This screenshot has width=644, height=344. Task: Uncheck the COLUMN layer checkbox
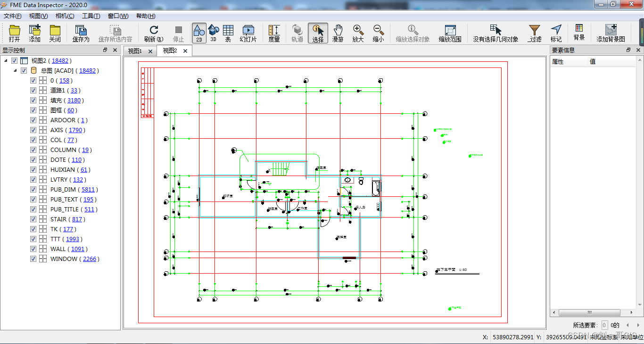click(x=33, y=150)
